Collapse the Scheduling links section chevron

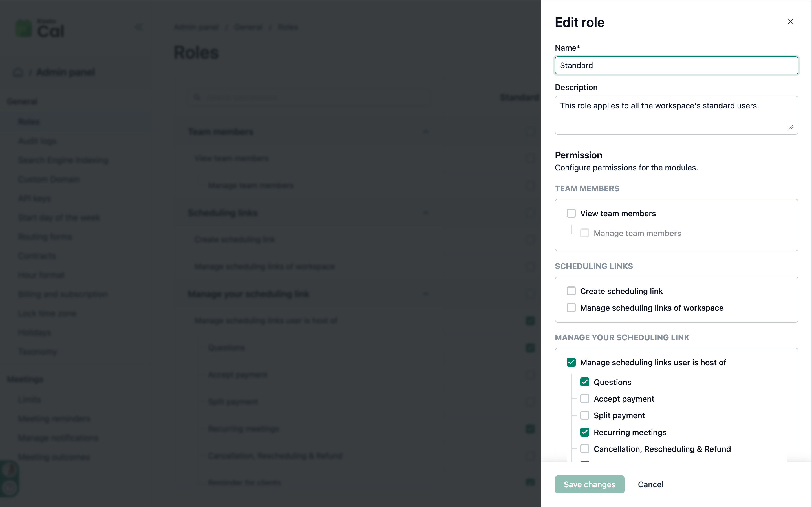[425, 213]
